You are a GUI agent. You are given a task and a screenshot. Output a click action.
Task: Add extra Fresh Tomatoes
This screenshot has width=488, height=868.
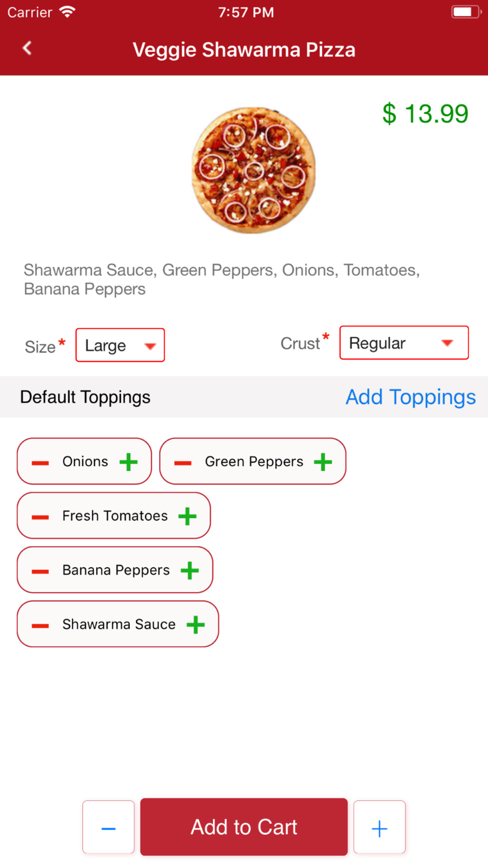tap(187, 516)
